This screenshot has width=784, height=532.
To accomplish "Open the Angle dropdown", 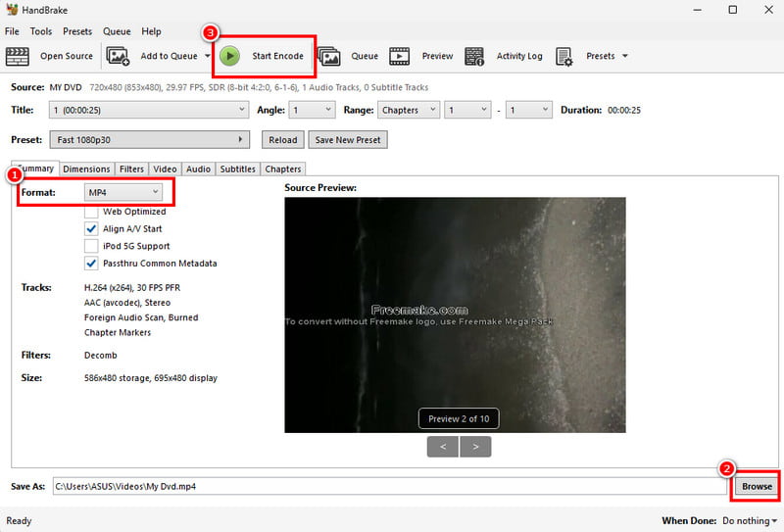I will point(312,110).
